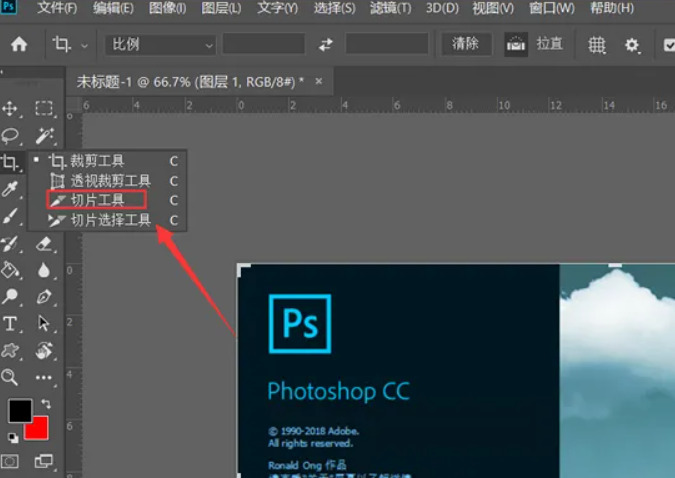Click the Ps application logo
Screen dimensions: 675x478
pos(8,6)
